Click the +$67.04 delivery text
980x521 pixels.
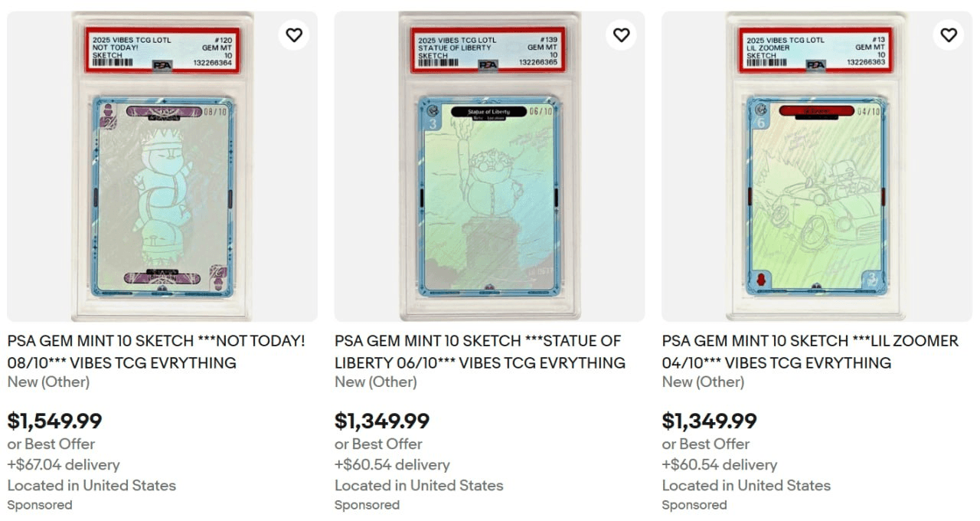click(64, 464)
